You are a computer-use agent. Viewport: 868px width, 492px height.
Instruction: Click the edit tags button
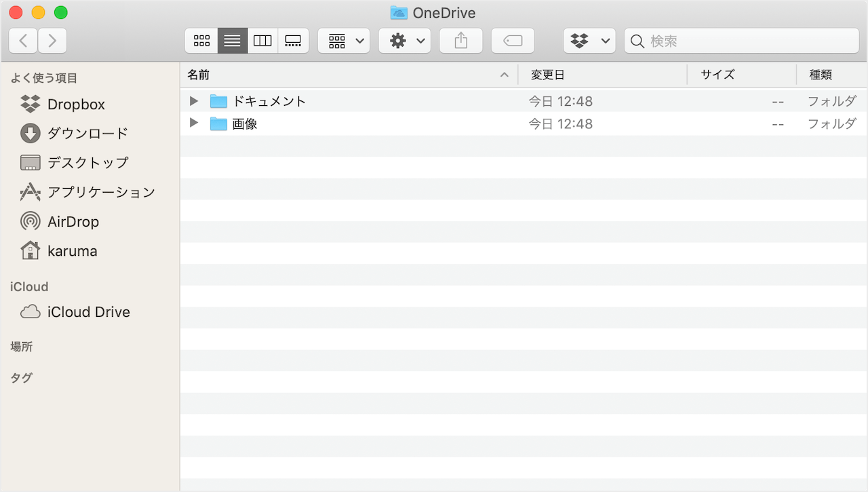click(x=513, y=41)
